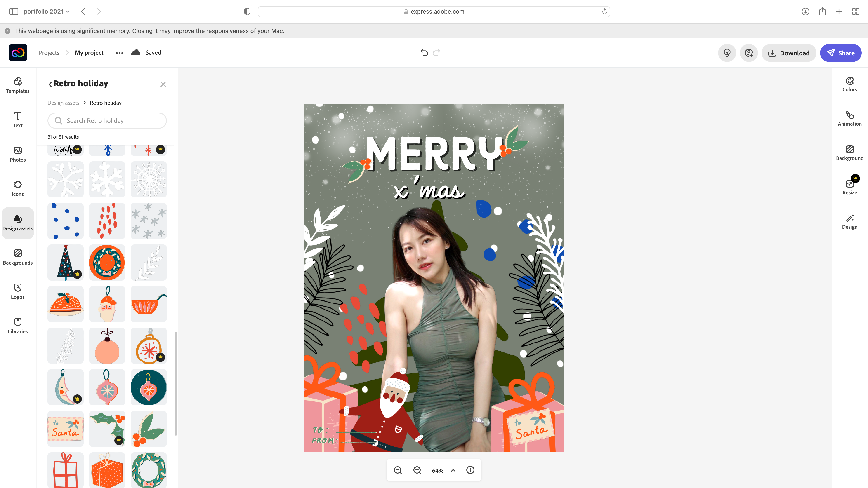The width and height of the screenshot is (868, 488).
Task: Open the Logos panel
Action: 18,291
